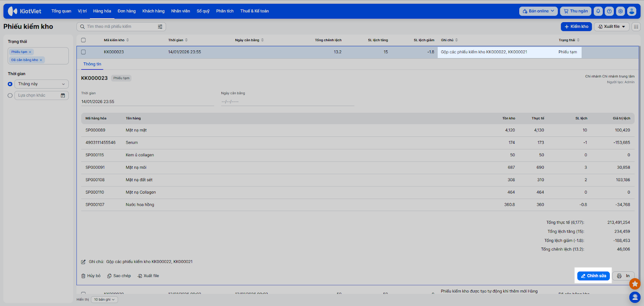Open the calendar icon in 'Lựa chọn khác'

click(x=63, y=95)
